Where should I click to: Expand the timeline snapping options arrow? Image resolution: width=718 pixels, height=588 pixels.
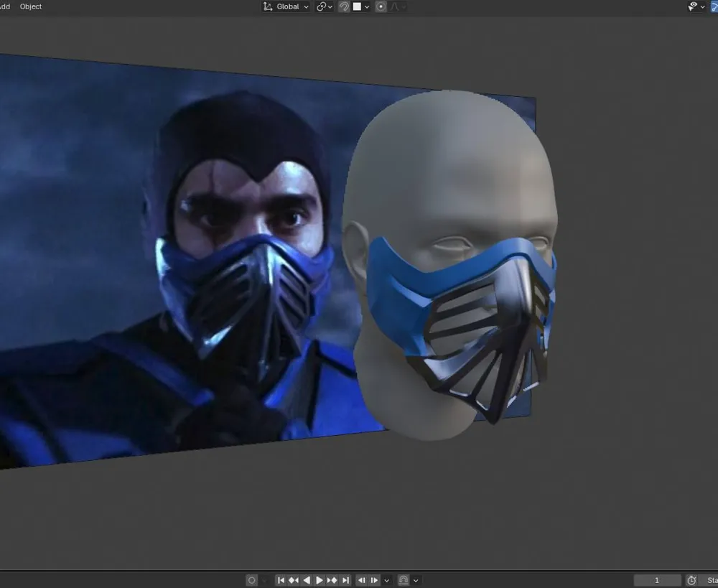[416, 581]
